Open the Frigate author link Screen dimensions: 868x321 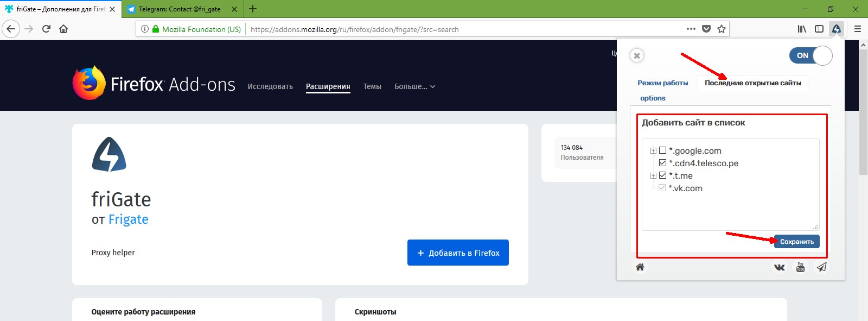pos(129,219)
